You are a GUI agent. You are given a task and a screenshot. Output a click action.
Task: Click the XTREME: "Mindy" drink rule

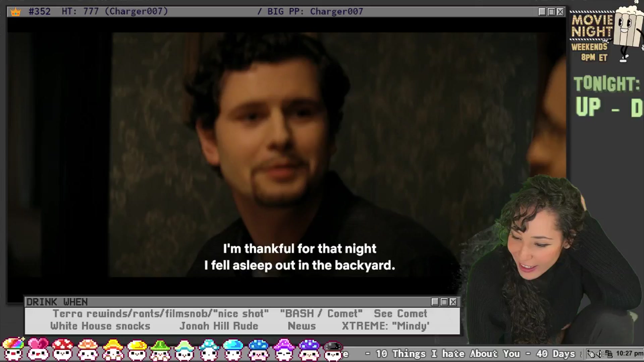[x=386, y=326]
